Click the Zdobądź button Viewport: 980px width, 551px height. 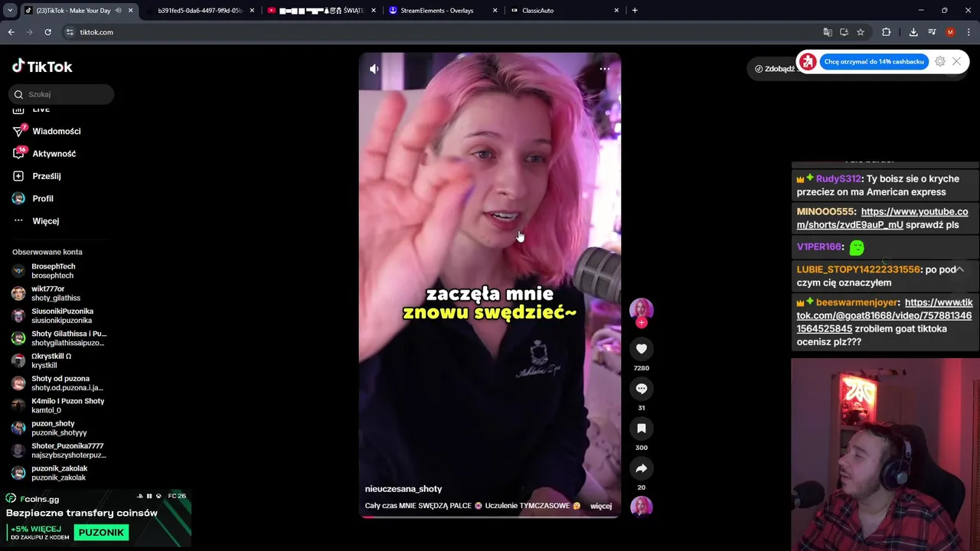(774, 68)
